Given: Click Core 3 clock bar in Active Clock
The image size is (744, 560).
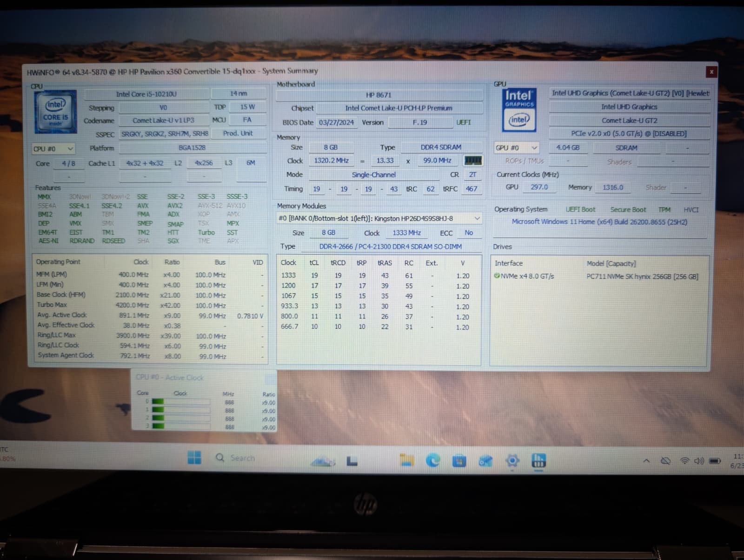Looking at the screenshot, I should 181,426.
